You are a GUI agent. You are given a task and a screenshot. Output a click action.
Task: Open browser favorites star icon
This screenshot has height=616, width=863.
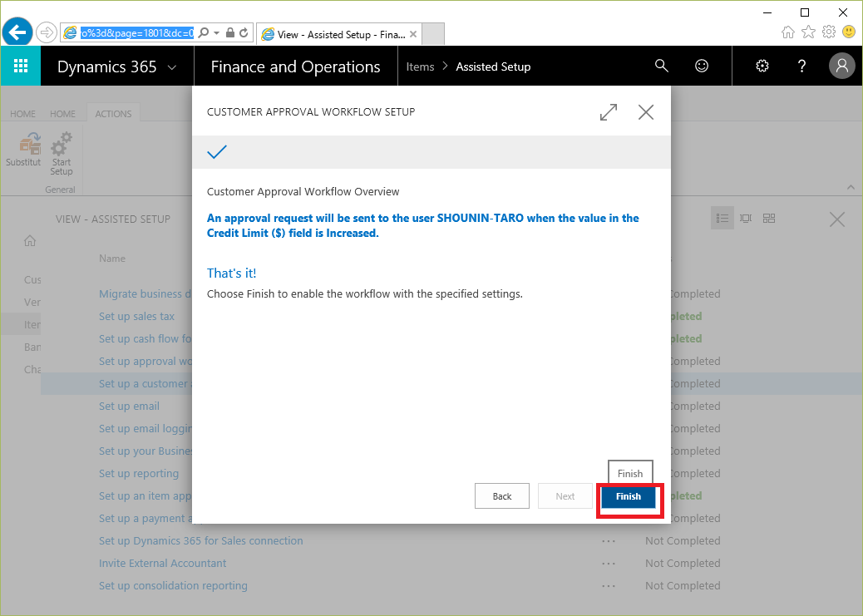(808, 32)
